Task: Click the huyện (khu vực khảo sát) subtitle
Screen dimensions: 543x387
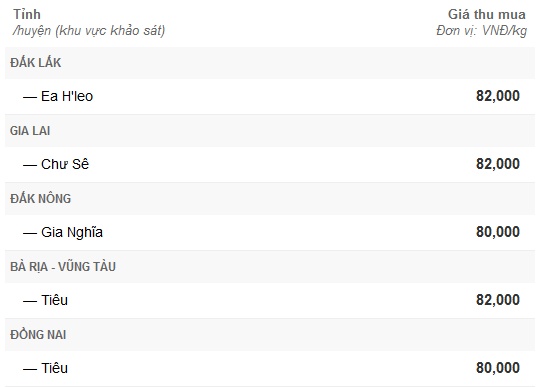Action: (x=89, y=31)
